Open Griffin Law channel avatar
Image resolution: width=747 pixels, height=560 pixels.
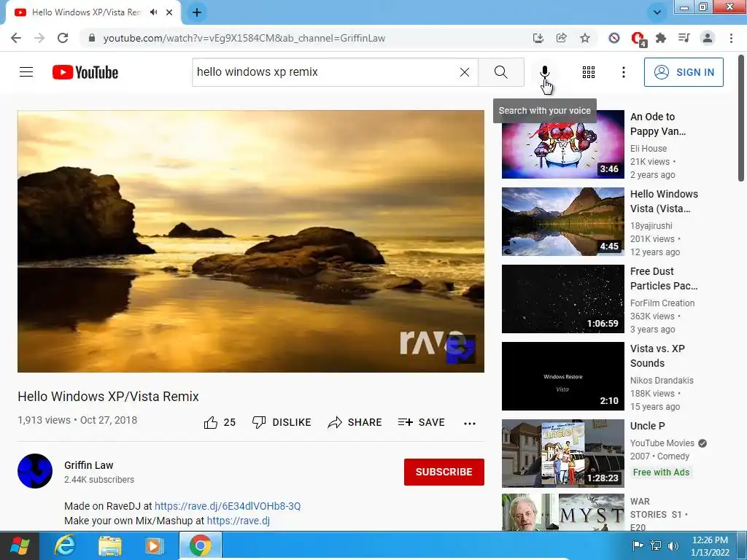[35, 471]
